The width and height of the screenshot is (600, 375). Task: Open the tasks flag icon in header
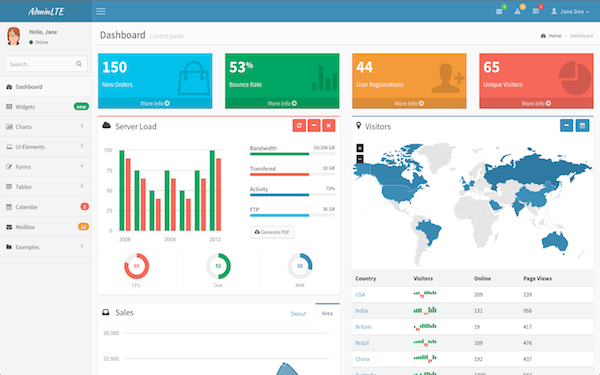[x=536, y=11]
